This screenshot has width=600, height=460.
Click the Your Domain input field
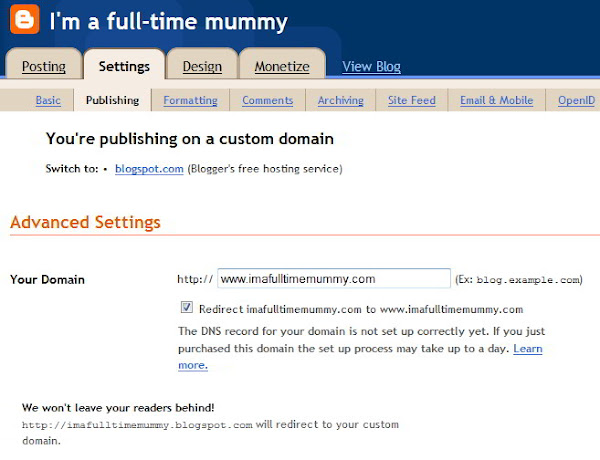pyautogui.click(x=334, y=278)
